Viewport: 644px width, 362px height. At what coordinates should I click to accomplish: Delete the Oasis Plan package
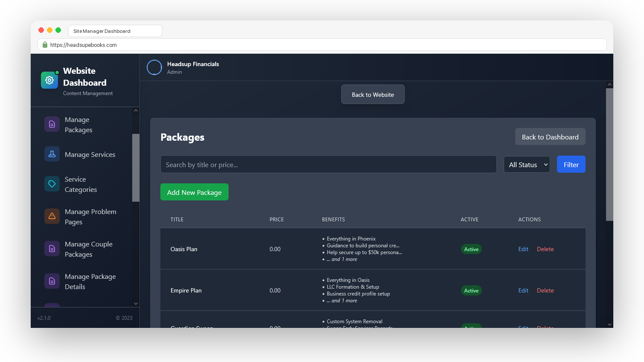pyautogui.click(x=545, y=249)
